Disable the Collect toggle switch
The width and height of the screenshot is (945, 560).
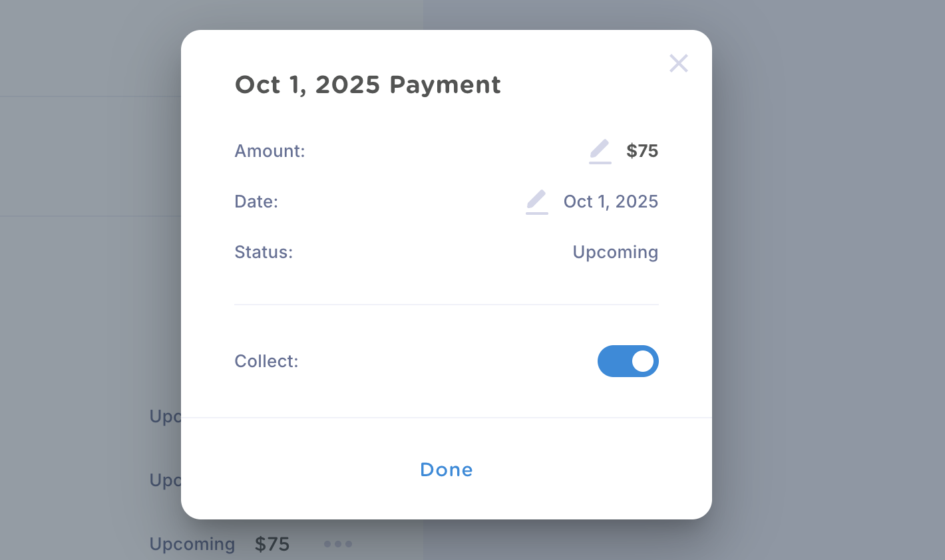click(628, 361)
